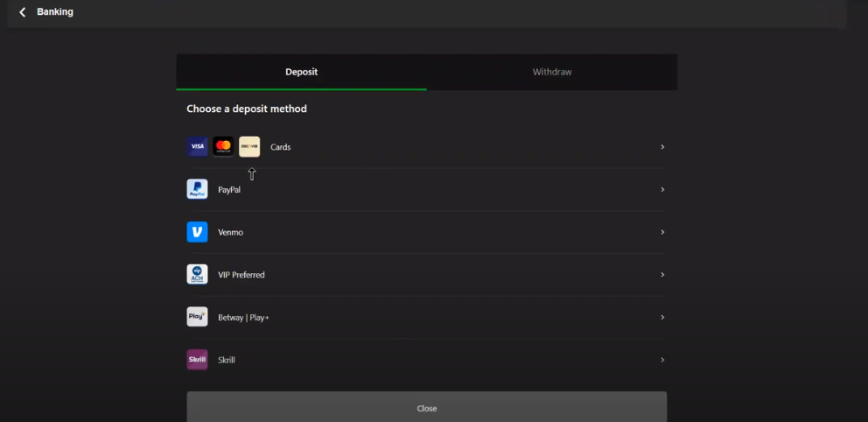Select the Deposit tab
Viewport: 868px width, 422px height.
(301, 72)
